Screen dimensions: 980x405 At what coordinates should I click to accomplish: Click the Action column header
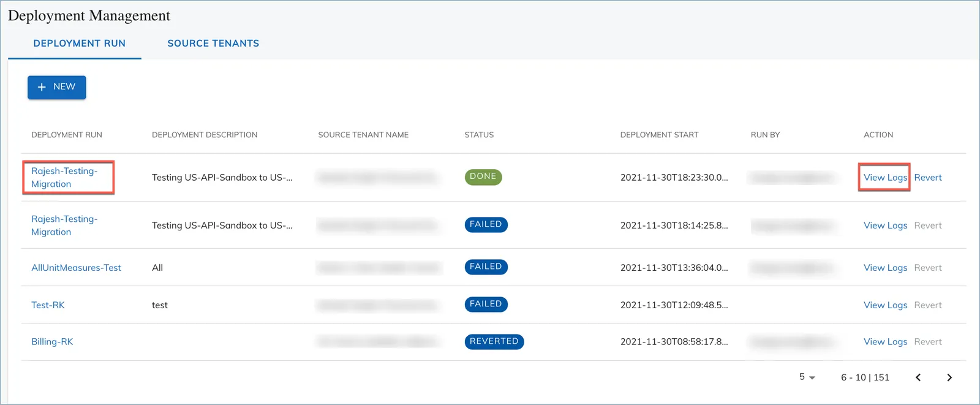coord(878,135)
